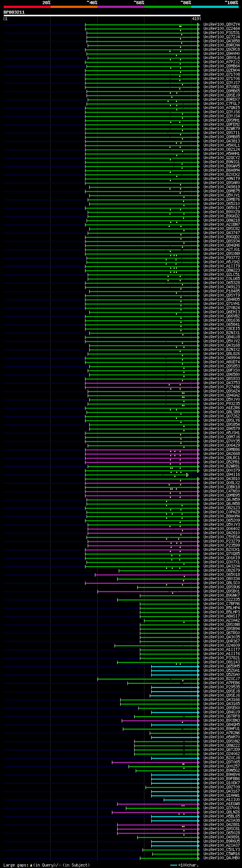The image size is (242, 868).
Task: Select the UniRef100_Q2EN04 label
Action: 222,70
